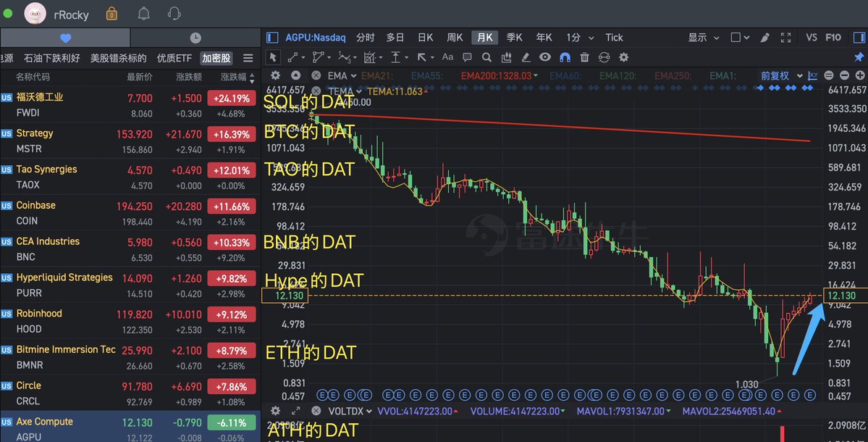Switch chart to Tick view

(614, 37)
